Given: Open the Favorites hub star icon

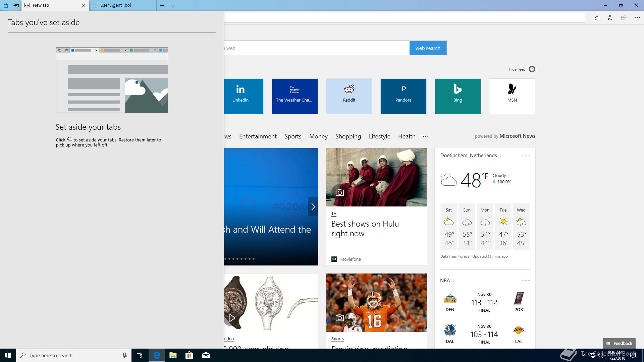Looking at the screenshot, I should click(x=597, y=17).
